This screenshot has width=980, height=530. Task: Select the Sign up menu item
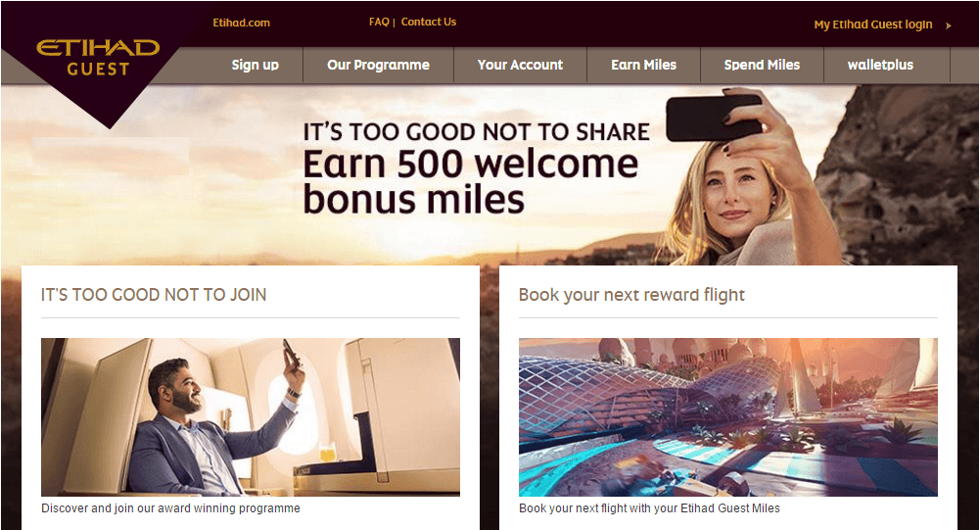[x=255, y=65]
